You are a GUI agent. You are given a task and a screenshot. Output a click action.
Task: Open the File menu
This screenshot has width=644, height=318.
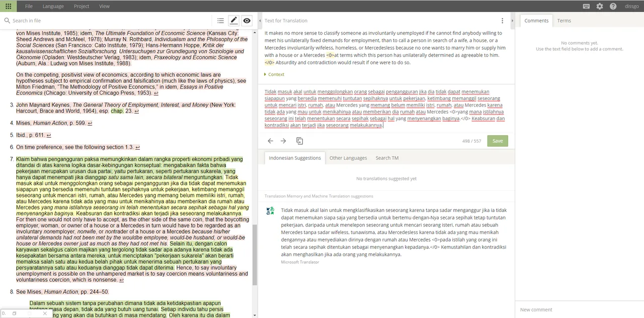coord(29,6)
